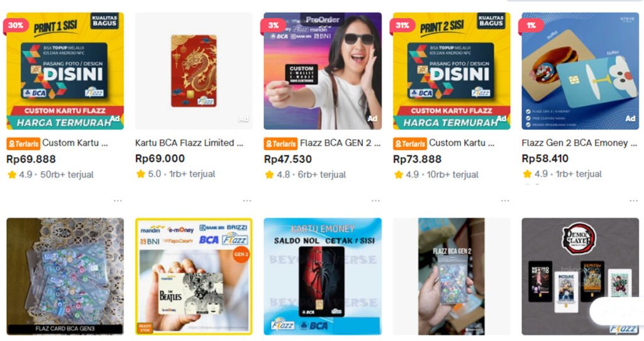The width and height of the screenshot is (644, 341).
Task: Open the three-dot menu under the Rp73.888 product
Action: pos(505,201)
